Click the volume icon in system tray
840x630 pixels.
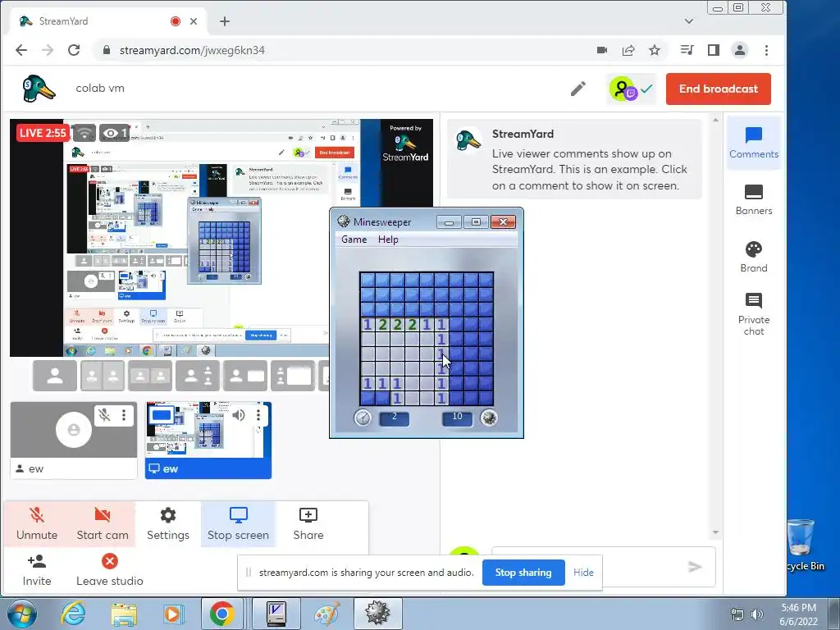click(x=757, y=614)
